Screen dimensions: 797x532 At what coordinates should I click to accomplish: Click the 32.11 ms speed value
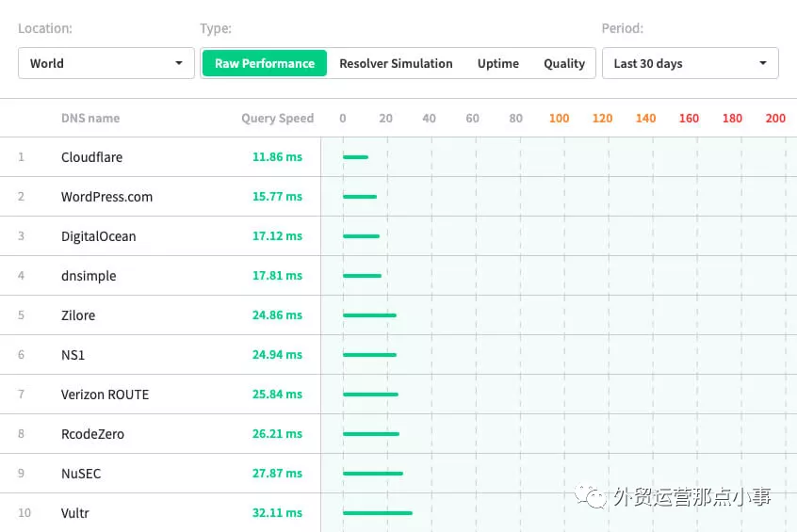[277, 513]
